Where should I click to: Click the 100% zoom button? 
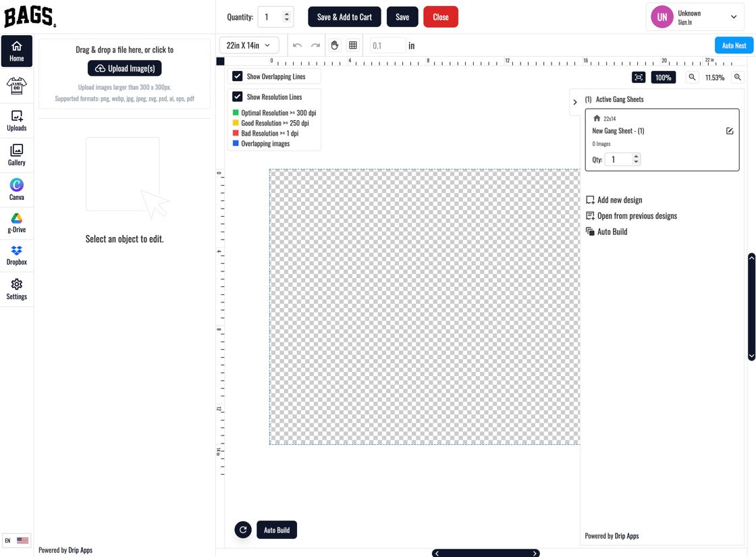(x=663, y=77)
